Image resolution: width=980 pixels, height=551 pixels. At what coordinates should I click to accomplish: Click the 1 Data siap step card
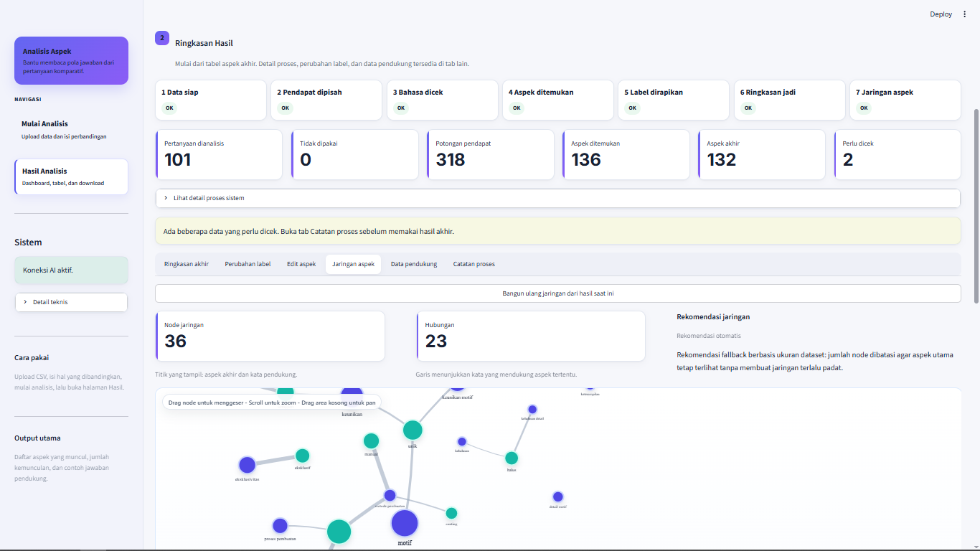pyautogui.click(x=211, y=100)
